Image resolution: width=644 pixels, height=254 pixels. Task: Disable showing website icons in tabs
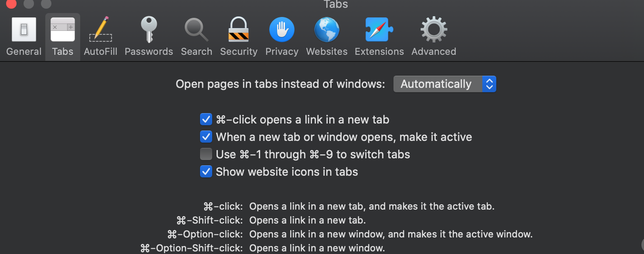[x=206, y=171]
